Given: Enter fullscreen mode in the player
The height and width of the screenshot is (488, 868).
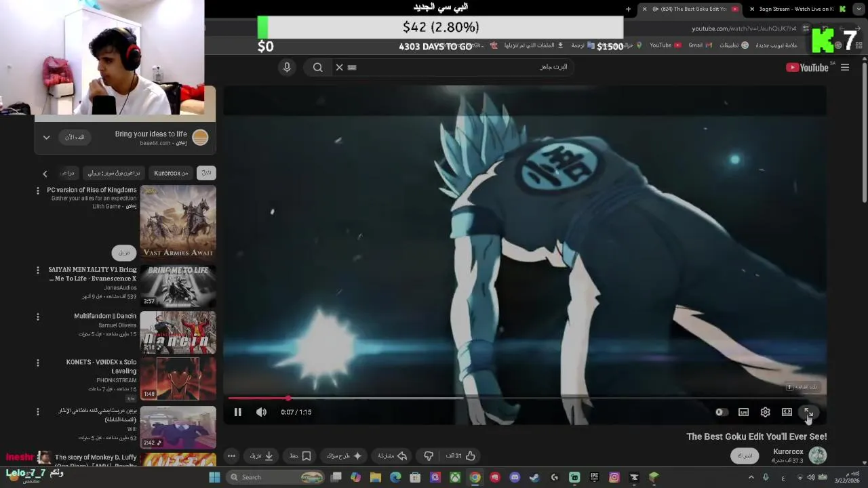Looking at the screenshot, I should click(808, 412).
